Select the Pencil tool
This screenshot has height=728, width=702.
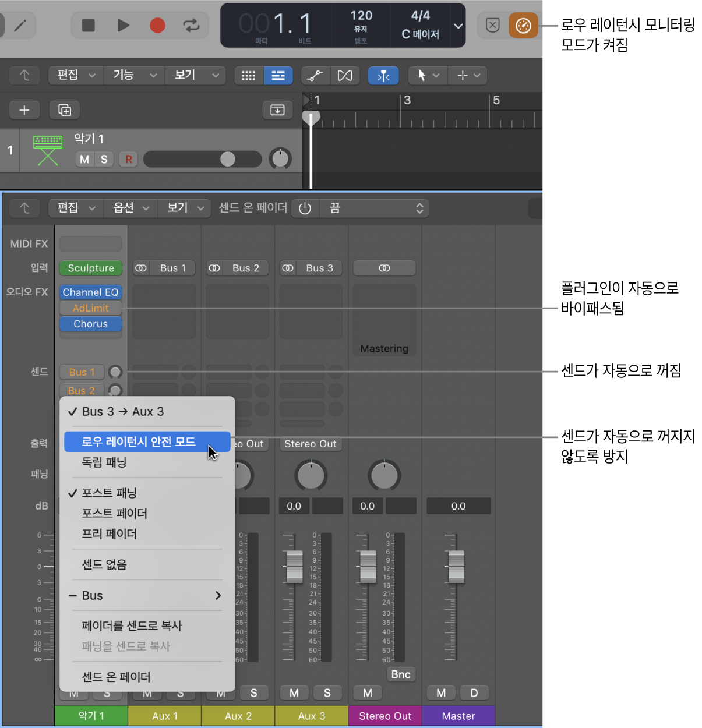point(21,25)
